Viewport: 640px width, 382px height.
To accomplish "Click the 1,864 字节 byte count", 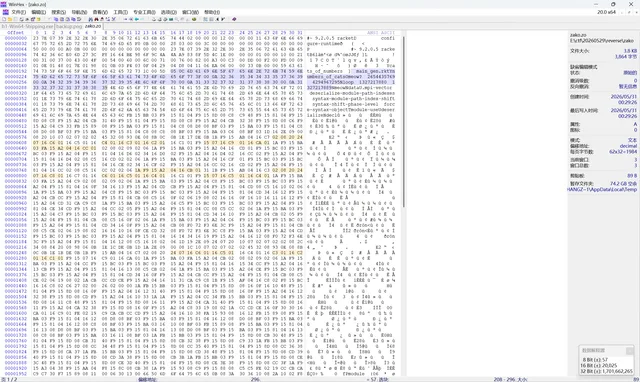I will pyautogui.click(x=626, y=57).
